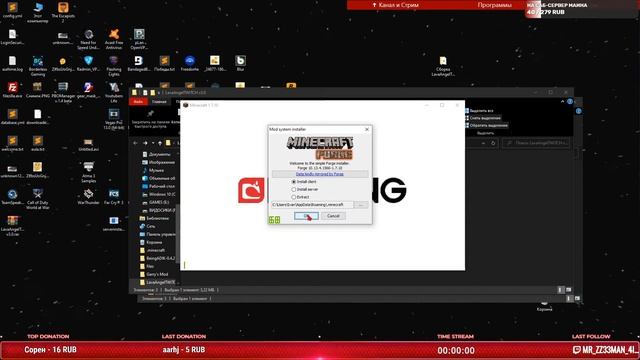Open LavaAngelT v3.0.rar desktop archive

pos(12,226)
